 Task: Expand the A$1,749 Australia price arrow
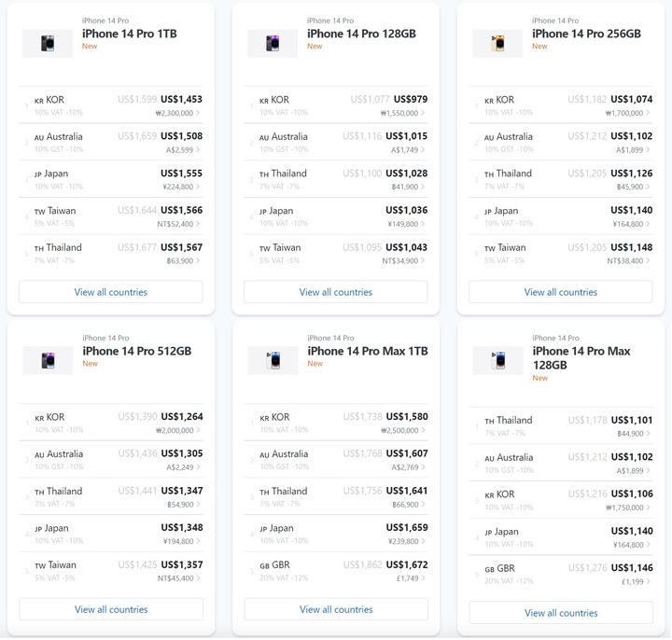tap(424, 150)
